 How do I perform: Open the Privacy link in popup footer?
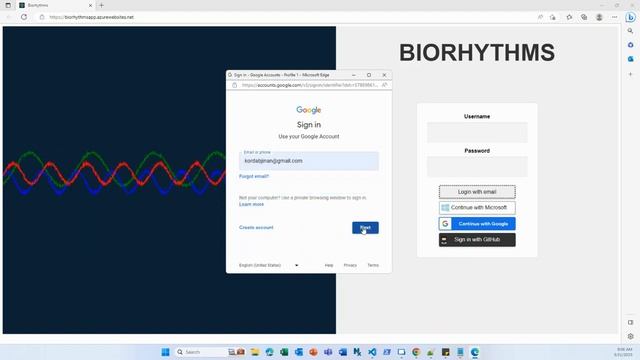(x=350, y=265)
